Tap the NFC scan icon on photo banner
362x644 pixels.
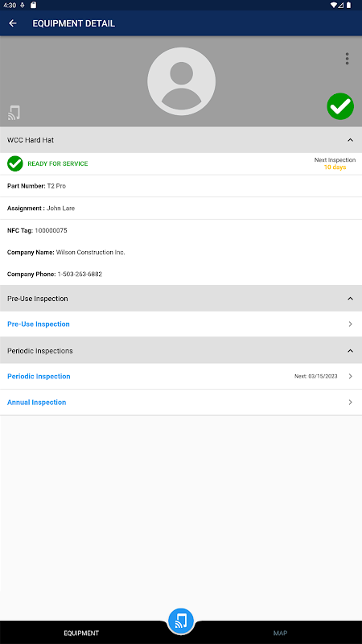tap(14, 113)
